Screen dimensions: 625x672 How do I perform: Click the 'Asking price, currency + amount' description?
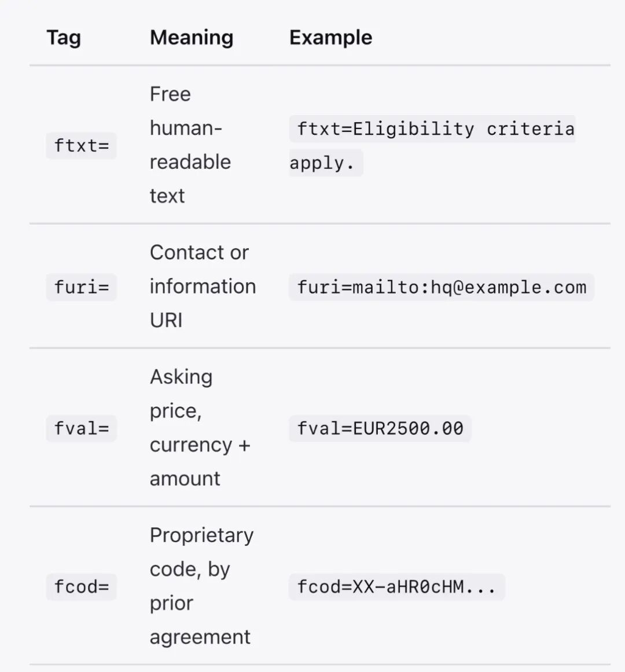pyautogui.click(x=200, y=428)
